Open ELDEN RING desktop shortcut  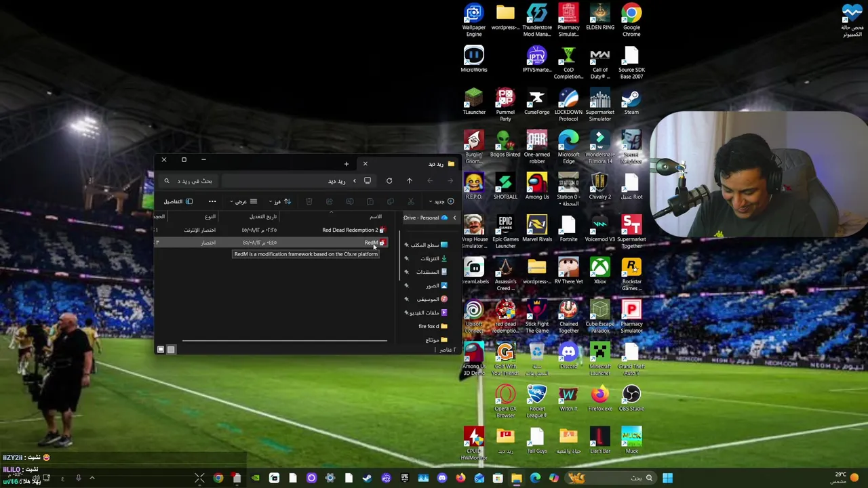600,17
